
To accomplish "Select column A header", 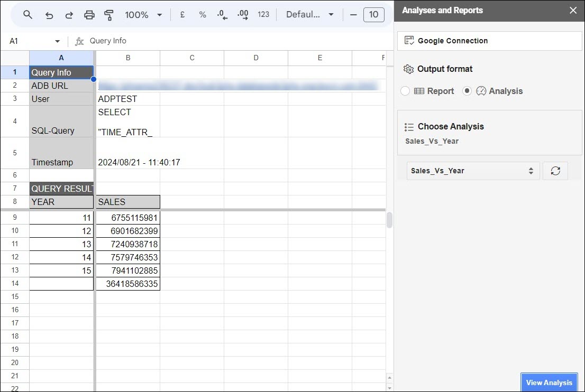I will pos(61,58).
